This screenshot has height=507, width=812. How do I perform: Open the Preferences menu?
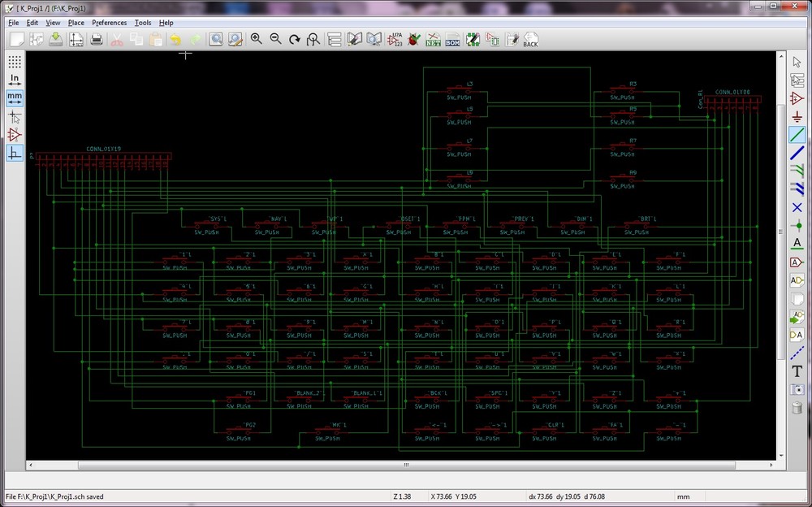pyautogui.click(x=109, y=23)
